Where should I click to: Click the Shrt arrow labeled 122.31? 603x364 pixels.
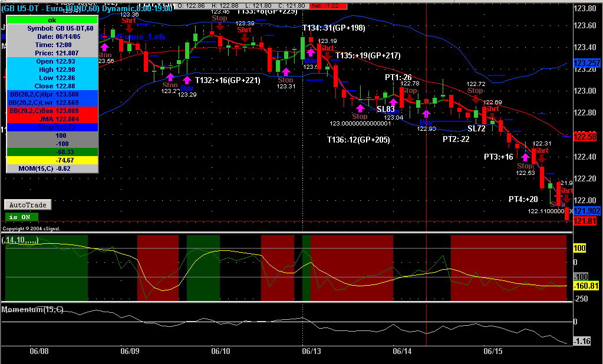tap(542, 158)
